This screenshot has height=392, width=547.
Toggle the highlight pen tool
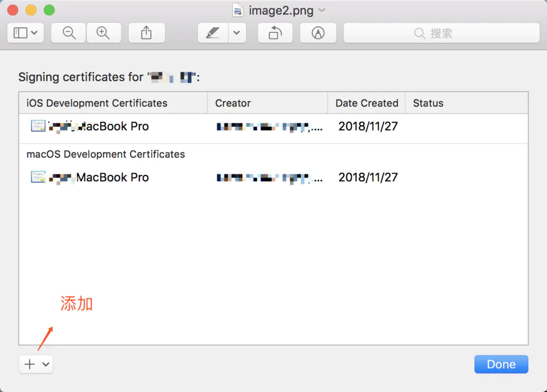pos(213,33)
